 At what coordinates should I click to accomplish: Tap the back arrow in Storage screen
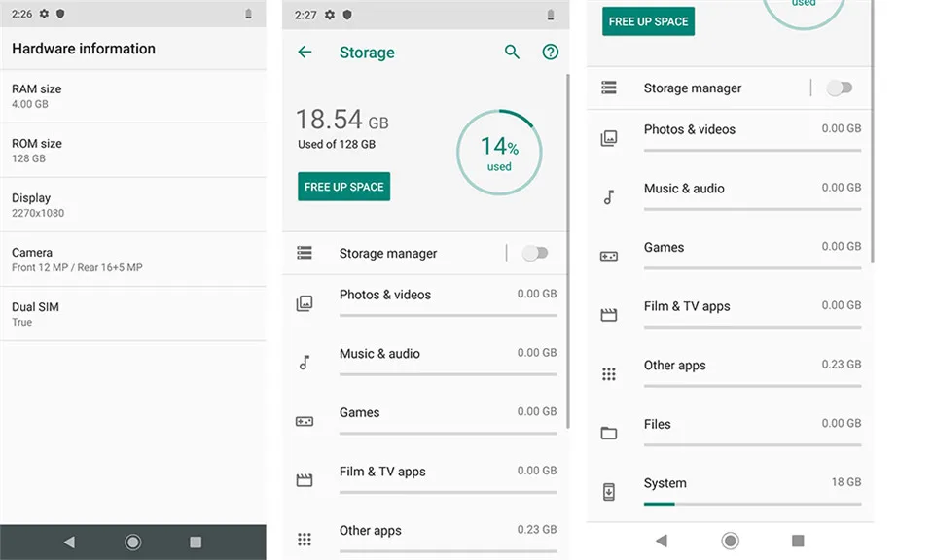pyautogui.click(x=305, y=52)
